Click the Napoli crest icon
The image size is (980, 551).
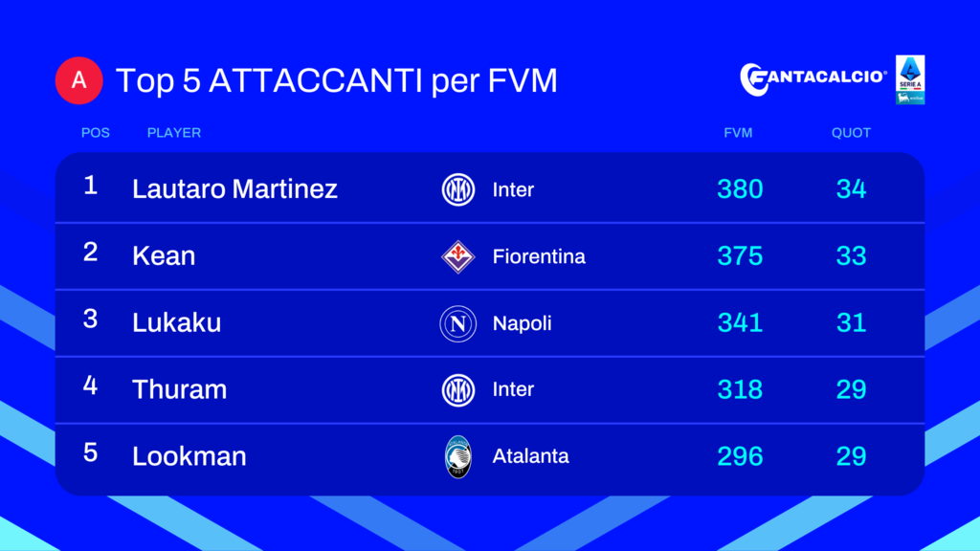pyautogui.click(x=458, y=323)
